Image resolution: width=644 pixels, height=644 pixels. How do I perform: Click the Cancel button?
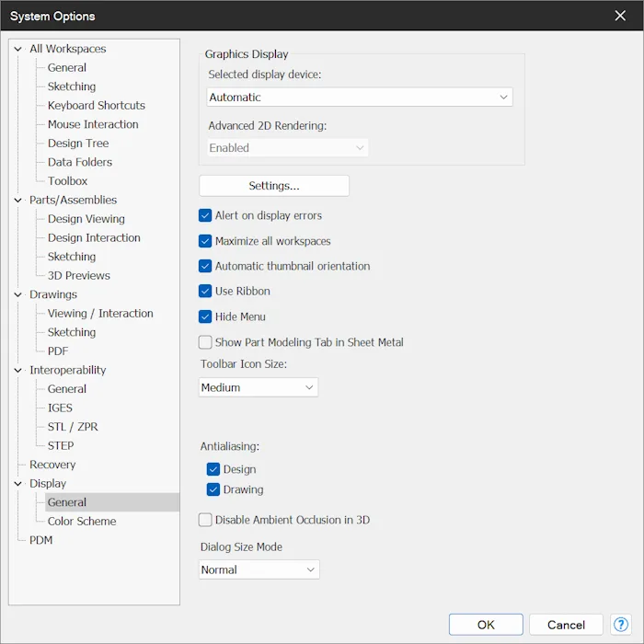pyautogui.click(x=566, y=625)
